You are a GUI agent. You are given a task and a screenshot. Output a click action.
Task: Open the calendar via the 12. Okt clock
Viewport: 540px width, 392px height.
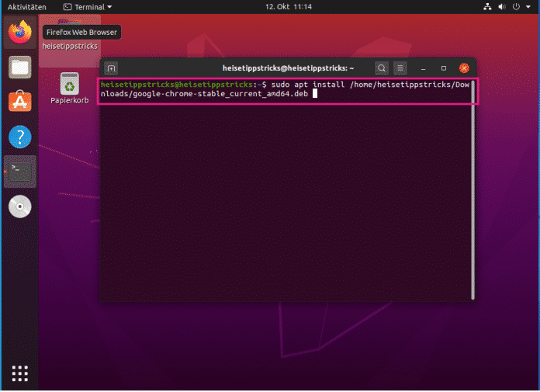click(x=288, y=7)
